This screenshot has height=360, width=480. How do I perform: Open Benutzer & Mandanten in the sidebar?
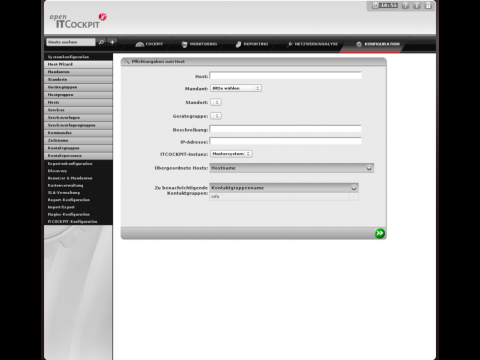[78, 178]
